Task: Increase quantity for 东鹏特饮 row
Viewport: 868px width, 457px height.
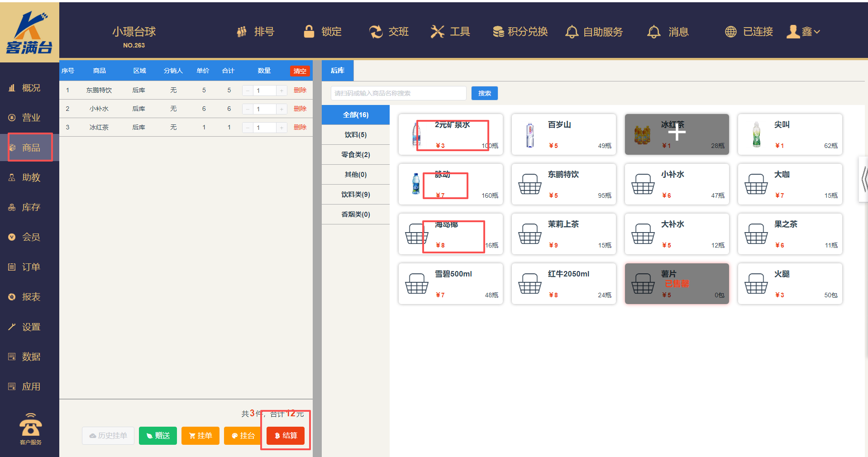Action: [281, 90]
